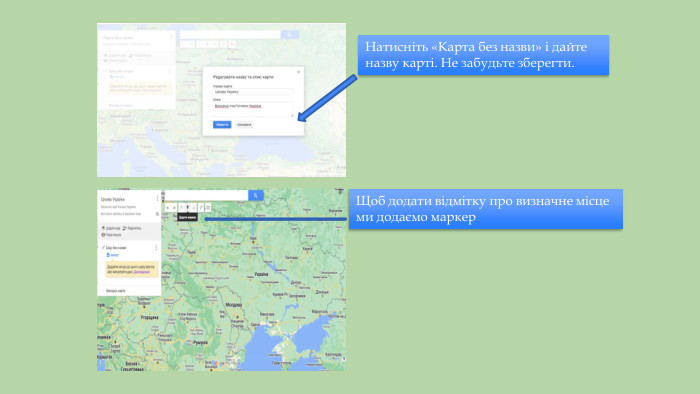Click the Redo arrow in the lower map toolbar
Screen dimensions: 700x394
tap(175, 207)
